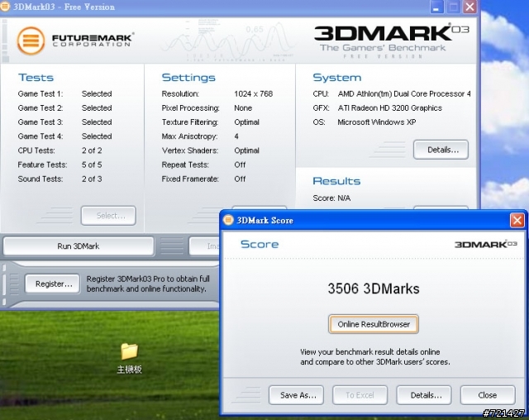The width and height of the screenshot is (529, 420).
Task: Click the Game Test 1 Selected row
Action: pos(64,93)
